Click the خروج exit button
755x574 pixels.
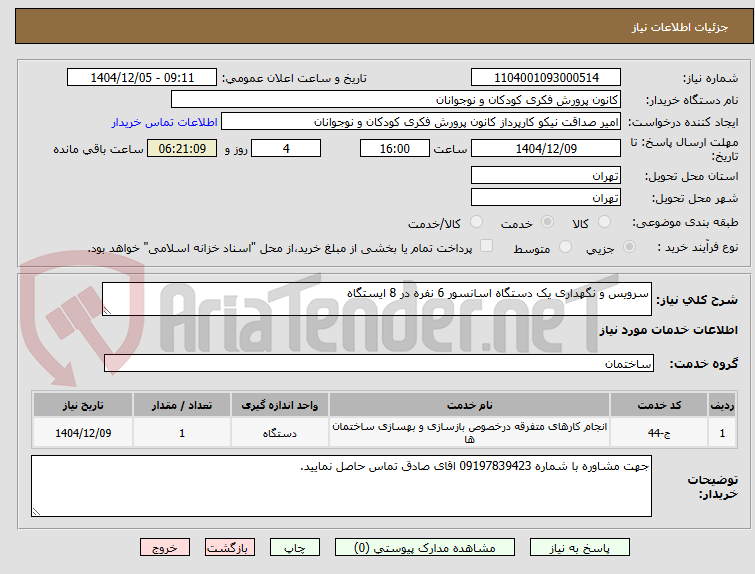pos(165,548)
